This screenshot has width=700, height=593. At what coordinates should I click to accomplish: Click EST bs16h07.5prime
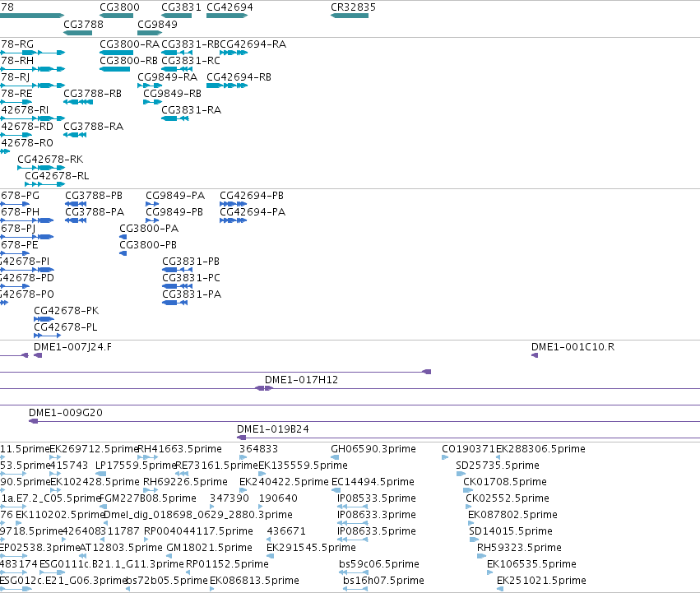point(355,589)
